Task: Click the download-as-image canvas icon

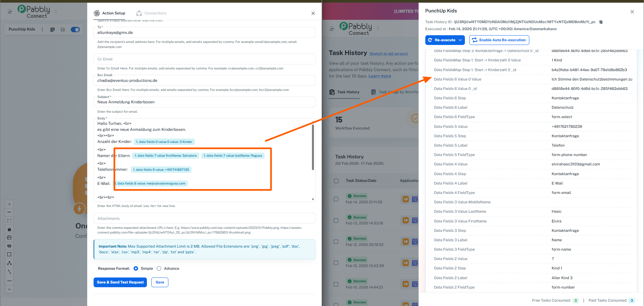Action: pos(9,238)
